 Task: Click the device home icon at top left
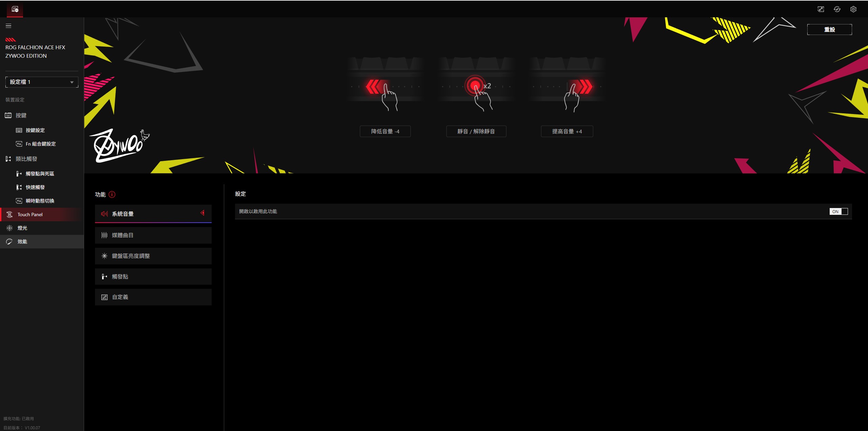[x=15, y=9]
